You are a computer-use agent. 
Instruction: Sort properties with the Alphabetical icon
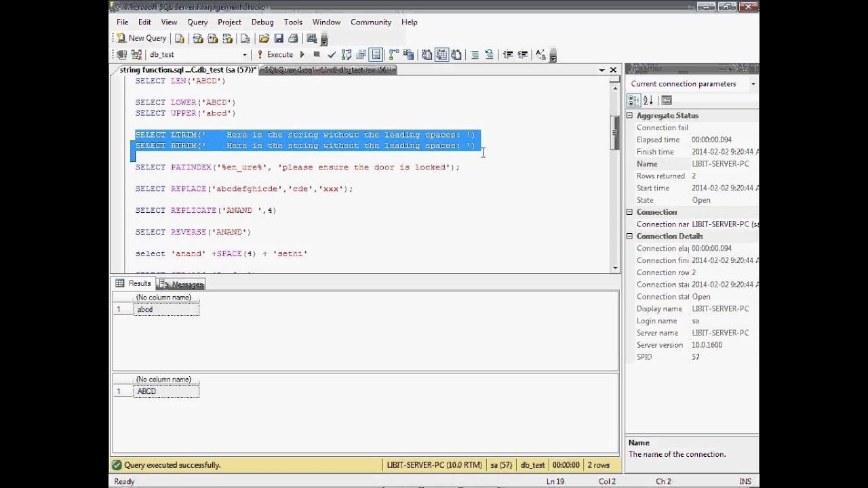tap(648, 100)
